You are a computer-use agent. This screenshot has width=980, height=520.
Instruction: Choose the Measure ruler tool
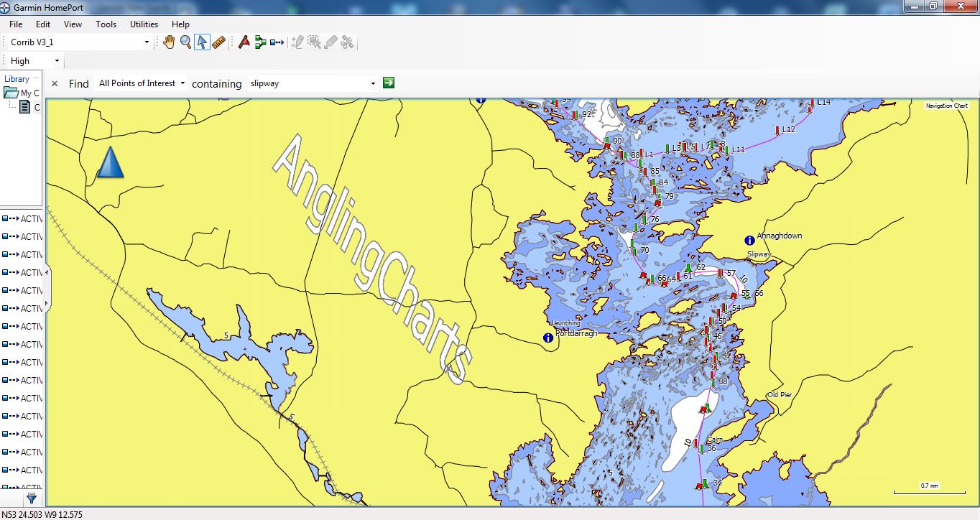[x=219, y=42]
